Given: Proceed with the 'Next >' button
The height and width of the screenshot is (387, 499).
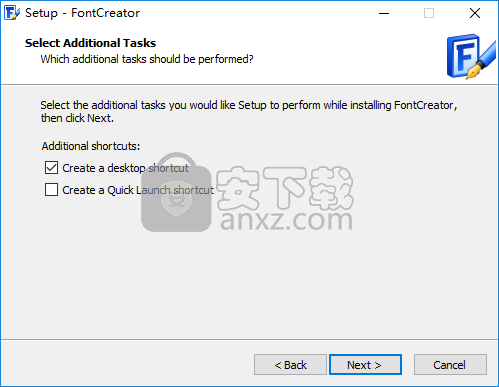Looking at the screenshot, I should 365,365.
